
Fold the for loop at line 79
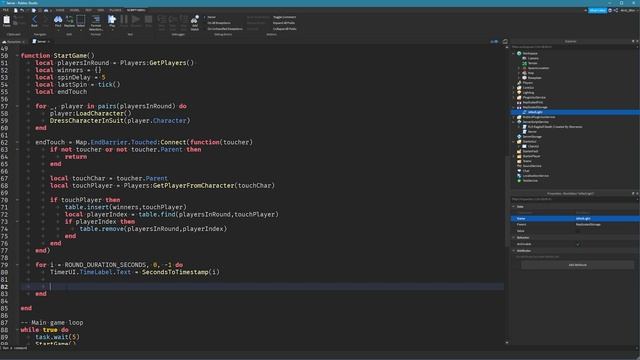[x=17, y=265]
